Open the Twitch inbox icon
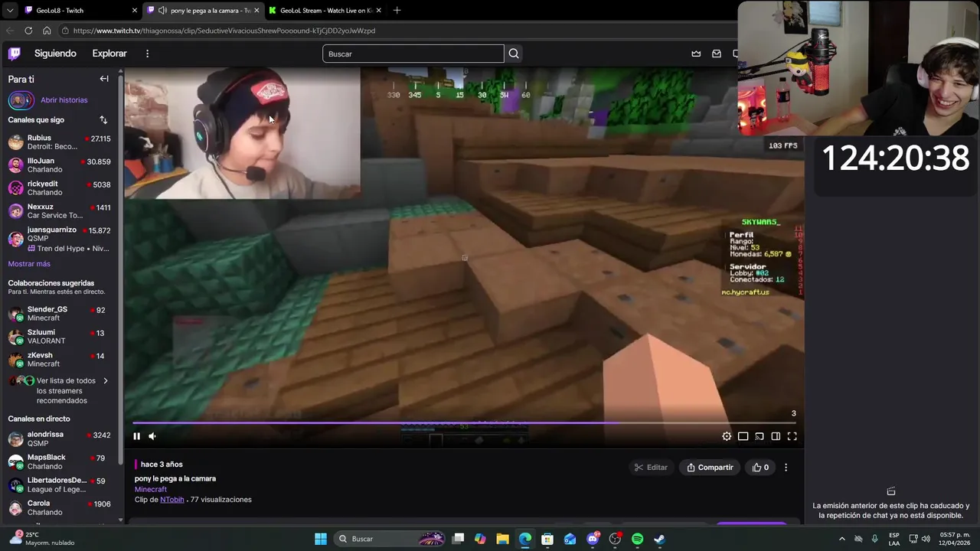The image size is (980, 551). click(x=717, y=54)
